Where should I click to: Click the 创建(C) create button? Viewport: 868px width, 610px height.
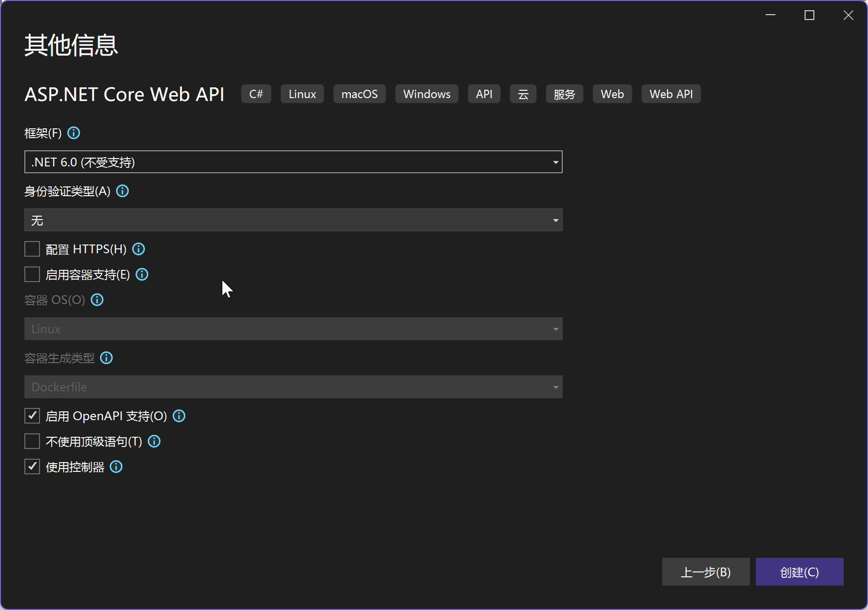(x=799, y=572)
